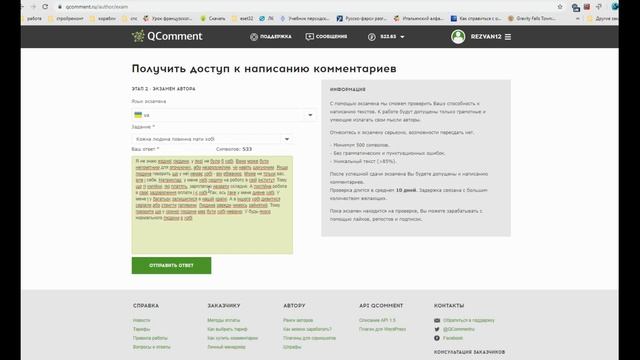Screen dimensions: 640x360
Task: Open the Сообщения menu item
Action: (331, 37)
